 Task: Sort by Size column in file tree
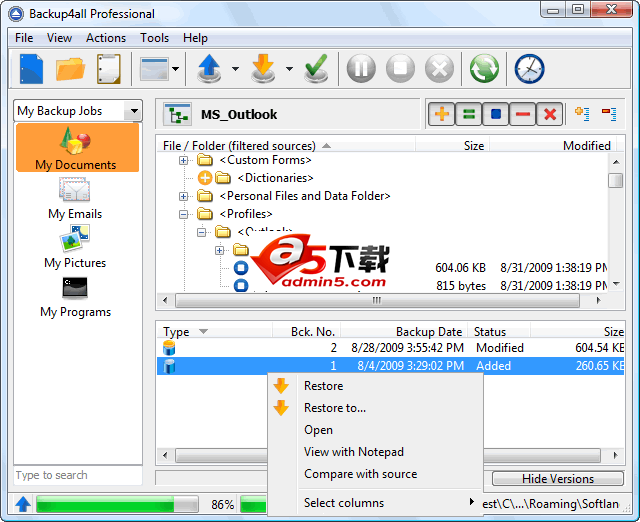[452, 146]
